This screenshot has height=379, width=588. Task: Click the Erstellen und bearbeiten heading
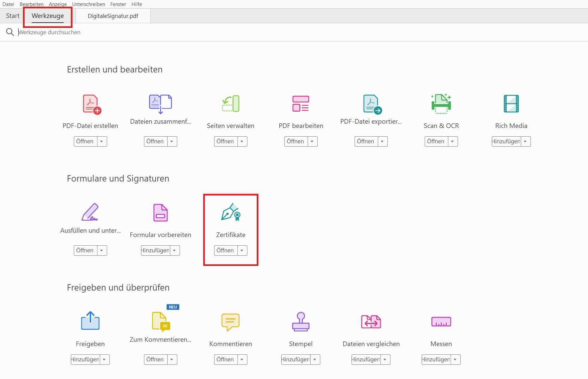[x=115, y=69]
